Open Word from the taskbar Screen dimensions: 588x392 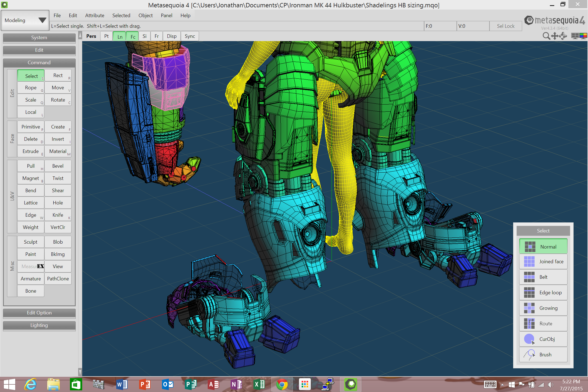(x=122, y=384)
